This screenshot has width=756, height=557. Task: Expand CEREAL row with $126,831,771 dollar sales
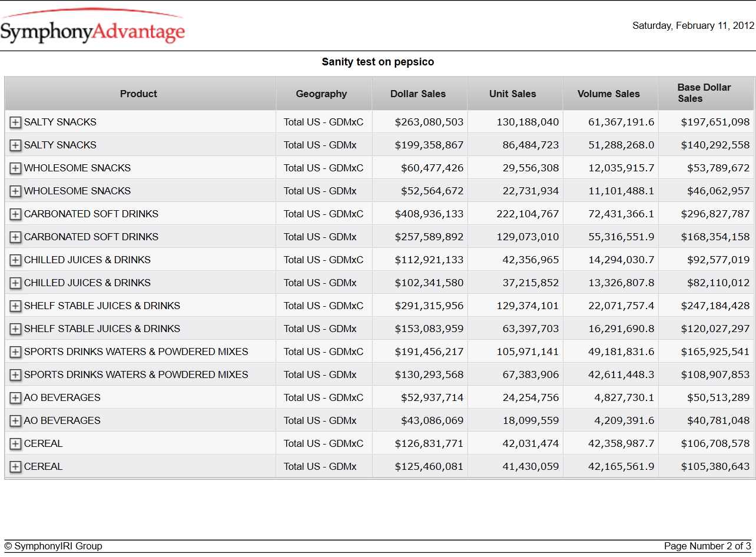tap(15, 444)
